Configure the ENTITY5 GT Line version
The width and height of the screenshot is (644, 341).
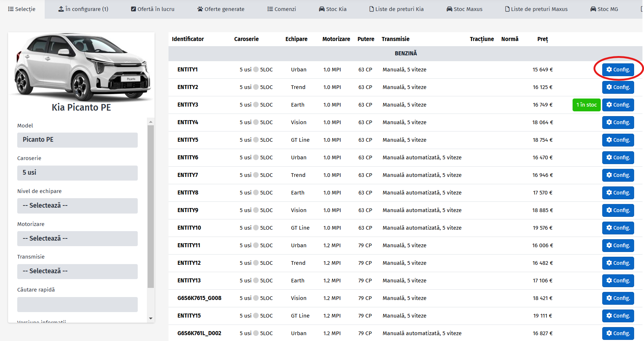(x=618, y=140)
